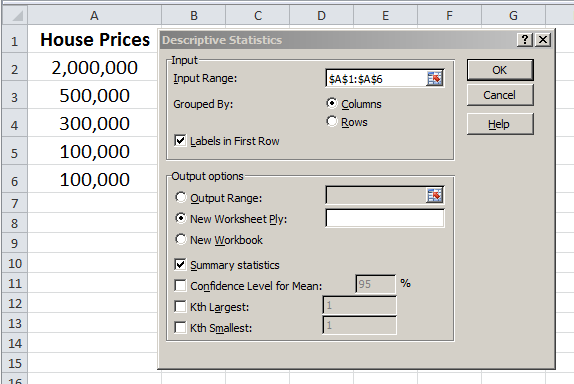This screenshot has width=574, height=384.
Task: Click the select-all corner of the worksheet
Action: 15,16
